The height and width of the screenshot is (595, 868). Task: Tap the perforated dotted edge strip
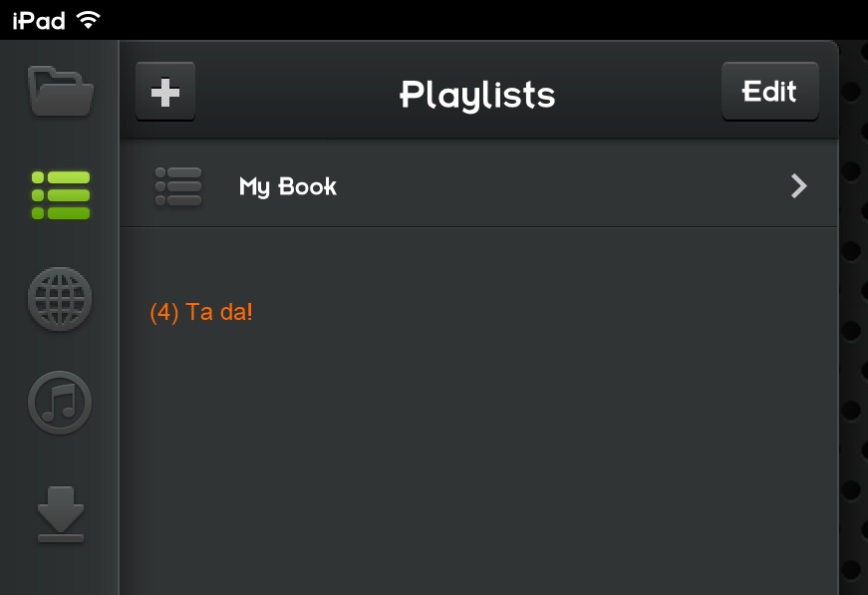coord(853,317)
